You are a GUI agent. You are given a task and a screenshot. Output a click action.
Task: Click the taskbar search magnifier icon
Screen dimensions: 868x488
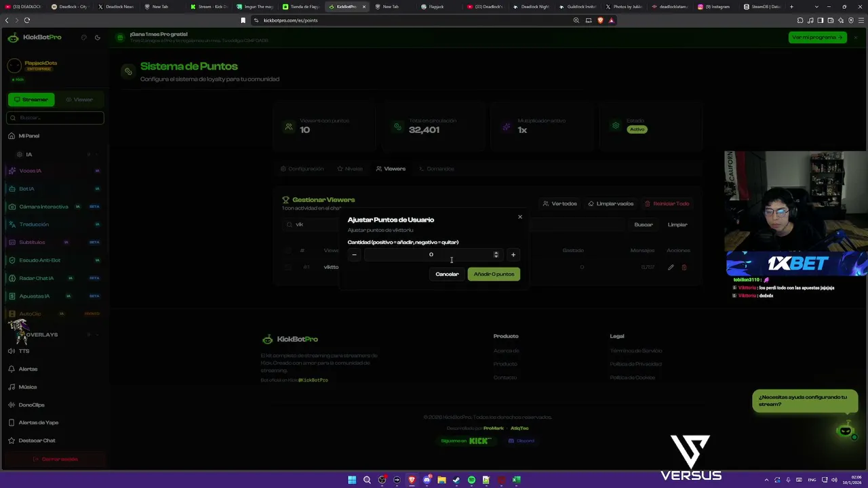tap(367, 480)
